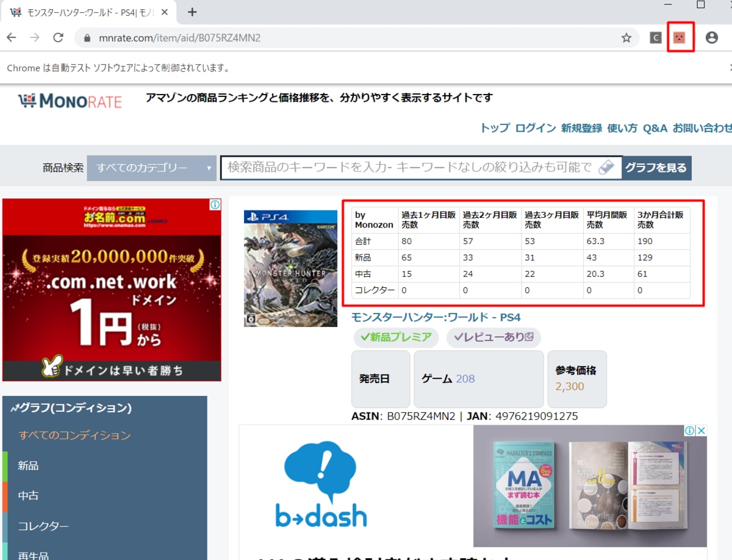Image resolution: width=732 pixels, height=560 pixels.
Task: Bookmark this page with the star icon
Action: coord(626,38)
